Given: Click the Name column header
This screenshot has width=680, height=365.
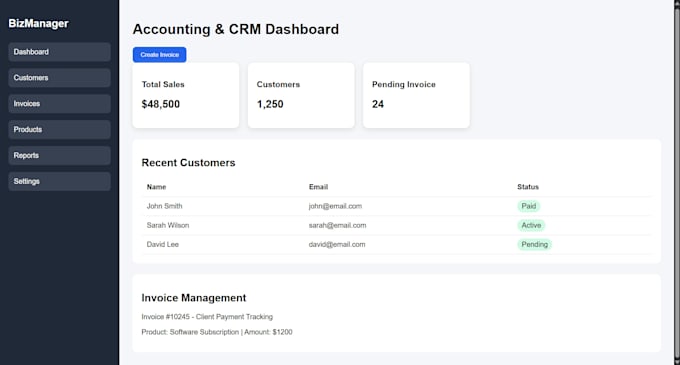Looking at the screenshot, I should pyautogui.click(x=156, y=187).
